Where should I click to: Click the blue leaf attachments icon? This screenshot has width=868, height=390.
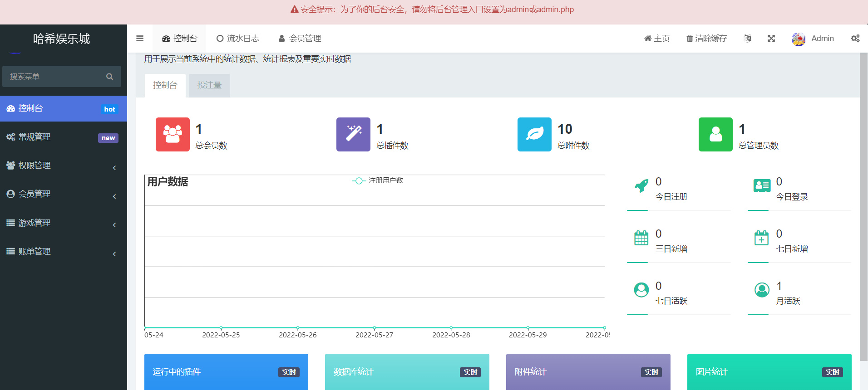tap(534, 134)
